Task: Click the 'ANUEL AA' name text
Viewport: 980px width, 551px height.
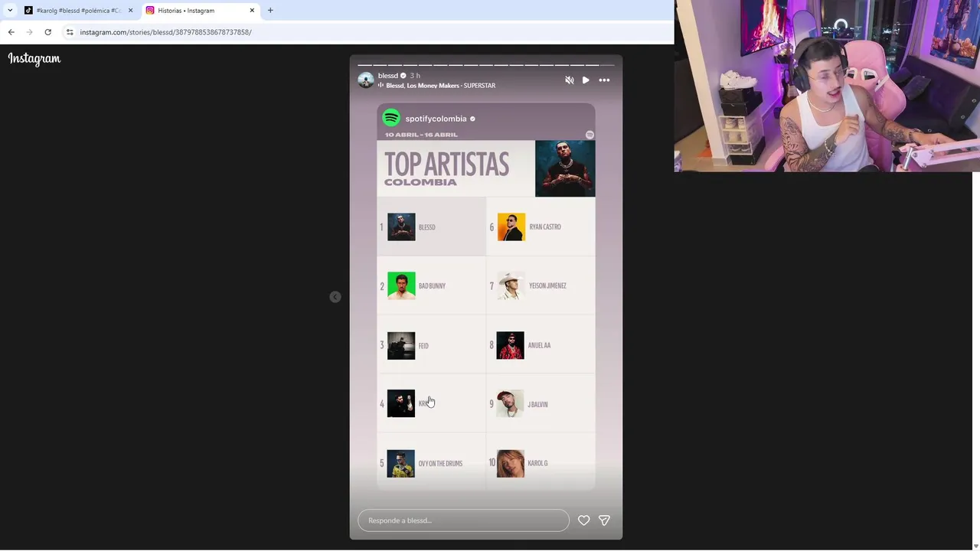Action: click(x=539, y=346)
